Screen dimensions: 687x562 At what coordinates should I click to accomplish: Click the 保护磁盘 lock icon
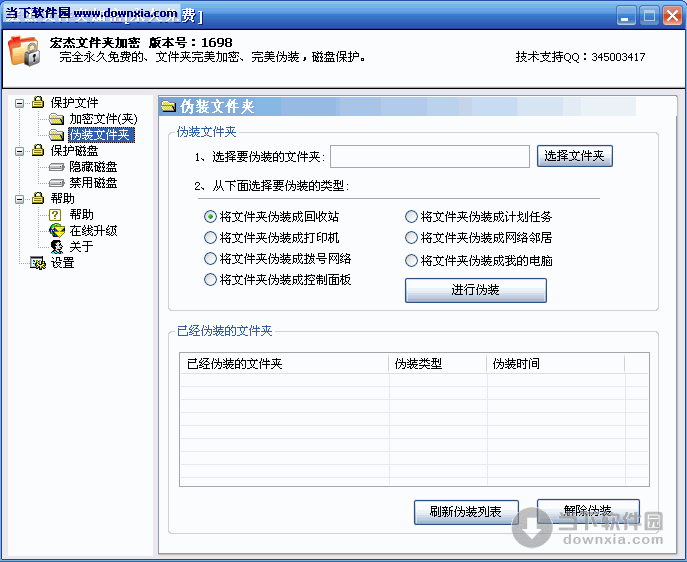38,151
